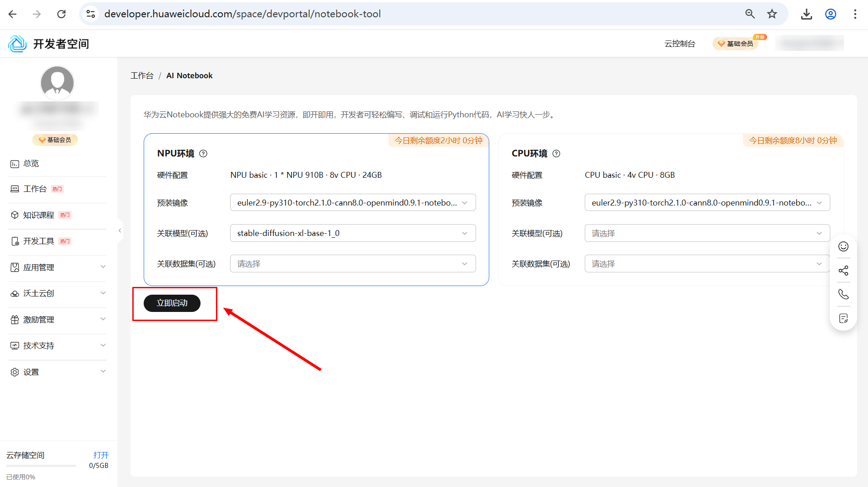Click the browser forward arrow

(x=37, y=14)
